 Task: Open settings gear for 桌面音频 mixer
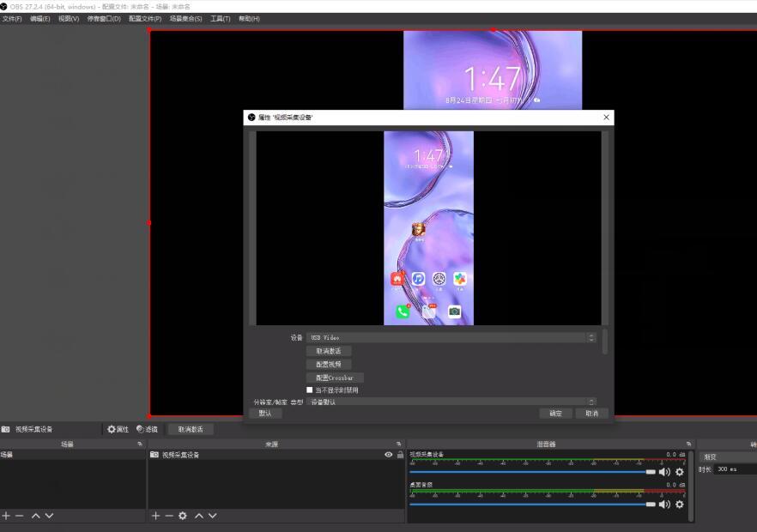[x=680, y=504]
